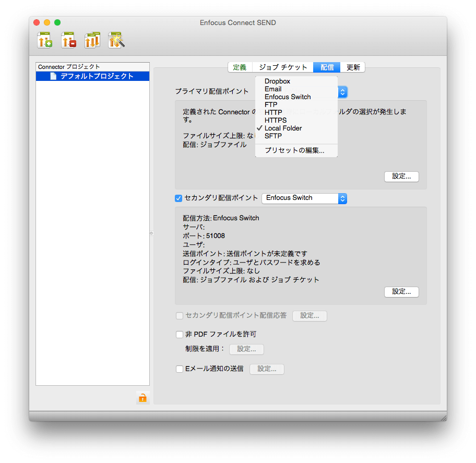The image size is (476, 463).
Task: Click the プライマリ配信ポイント label
Action: (x=211, y=91)
